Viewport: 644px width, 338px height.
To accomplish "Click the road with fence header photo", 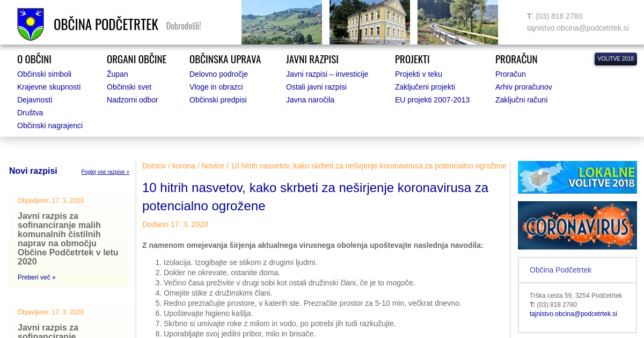I will (x=458, y=22).
